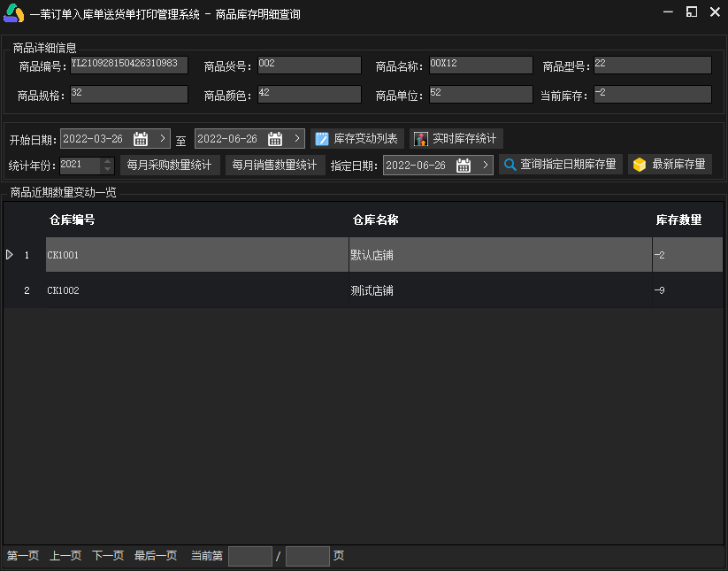Decrease 统计年份 with down spinner
The width and height of the screenshot is (728, 571).
point(107,169)
